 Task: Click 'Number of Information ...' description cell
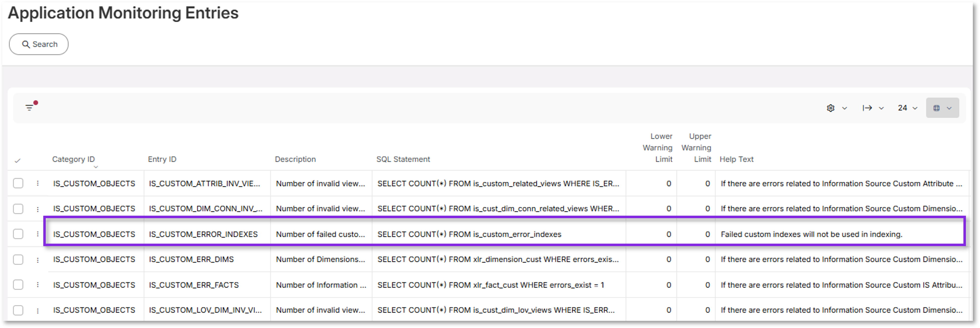point(321,285)
